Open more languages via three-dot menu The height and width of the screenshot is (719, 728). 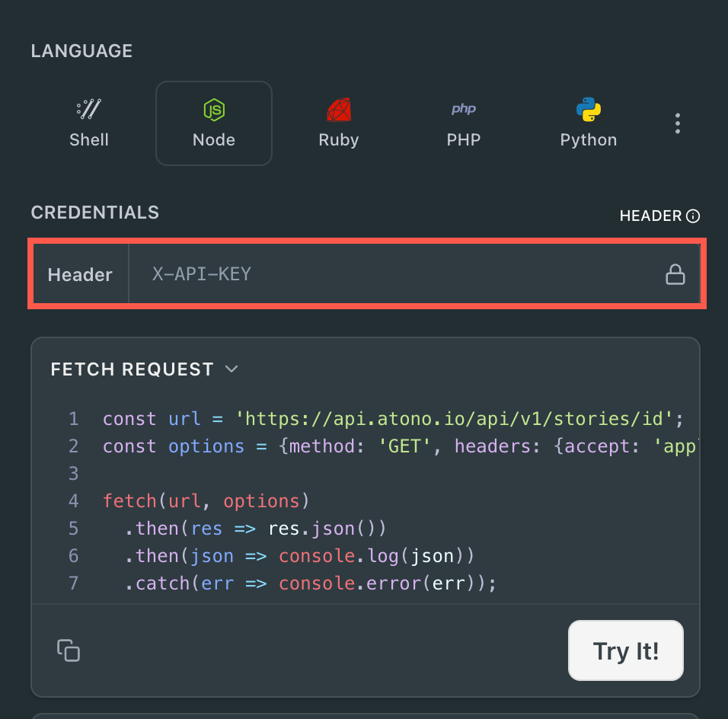pos(678,123)
